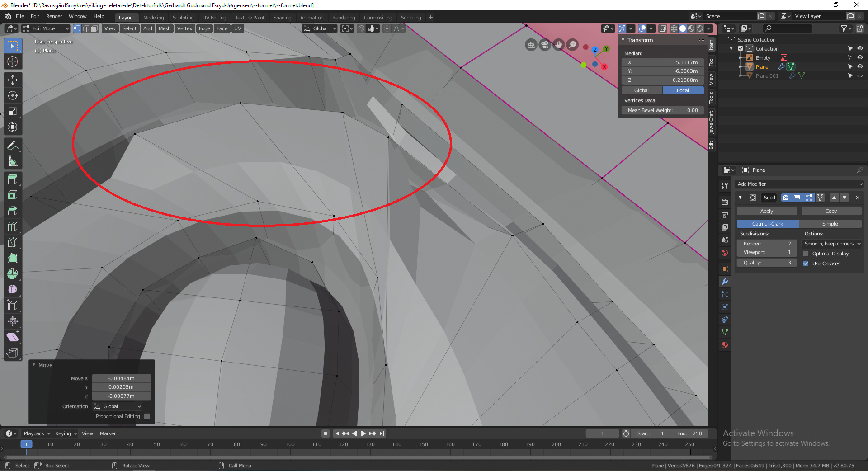The height and width of the screenshot is (471, 868).
Task: Switch to face select mode
Action: coord(94,28)
